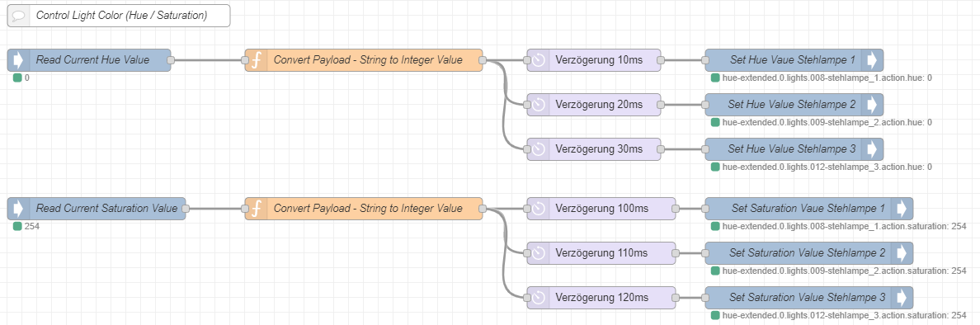Click the input port of Set Saturation Value Stehlampe 3

[x=705, y=298]
